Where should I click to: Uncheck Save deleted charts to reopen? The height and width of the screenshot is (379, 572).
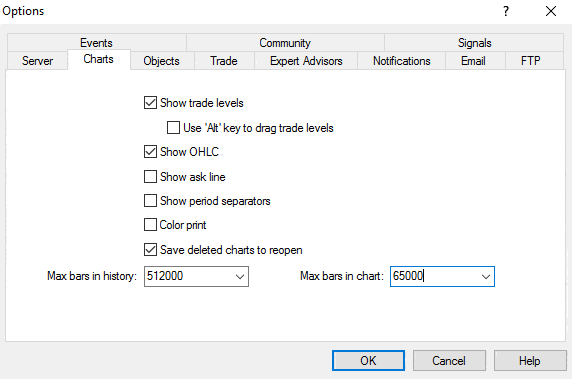150,250
